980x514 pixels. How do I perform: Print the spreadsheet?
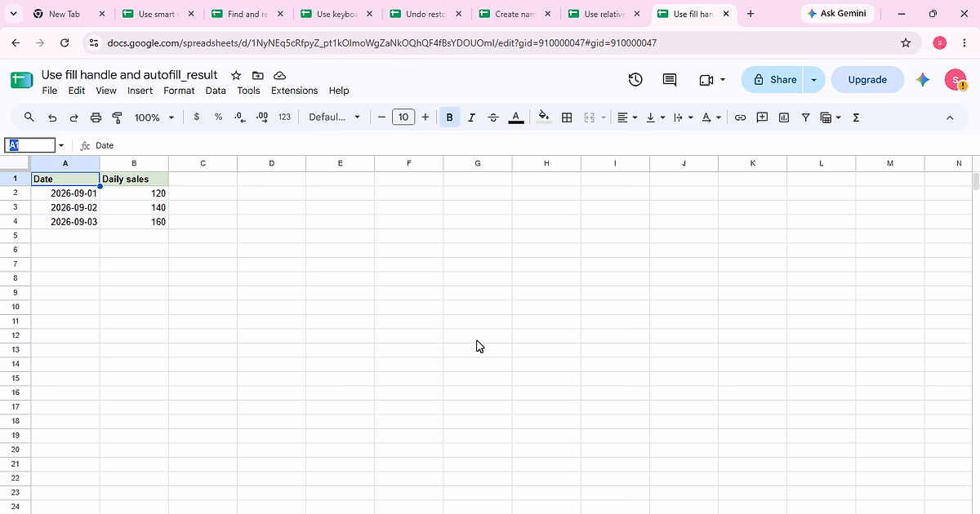[x=96, y=117]
